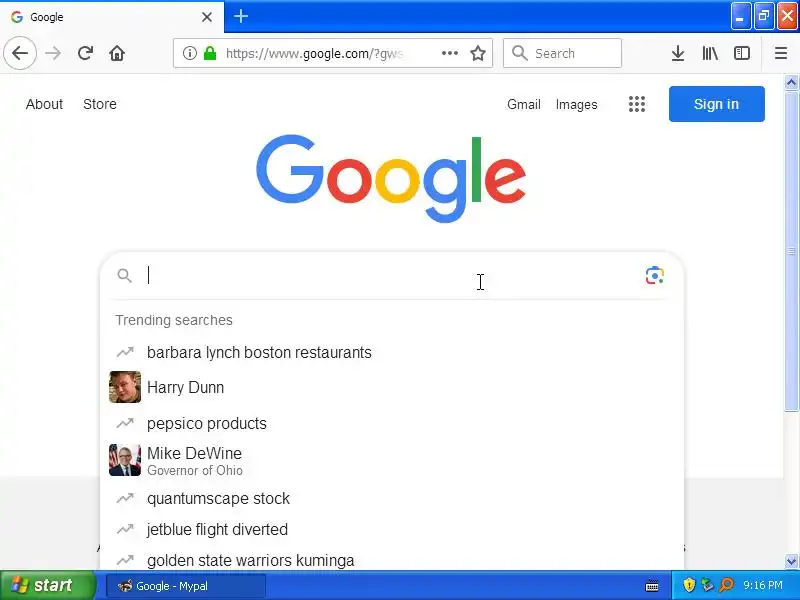
Task: Select Google - Mypal taskbar button
Action: pos(186,586)
